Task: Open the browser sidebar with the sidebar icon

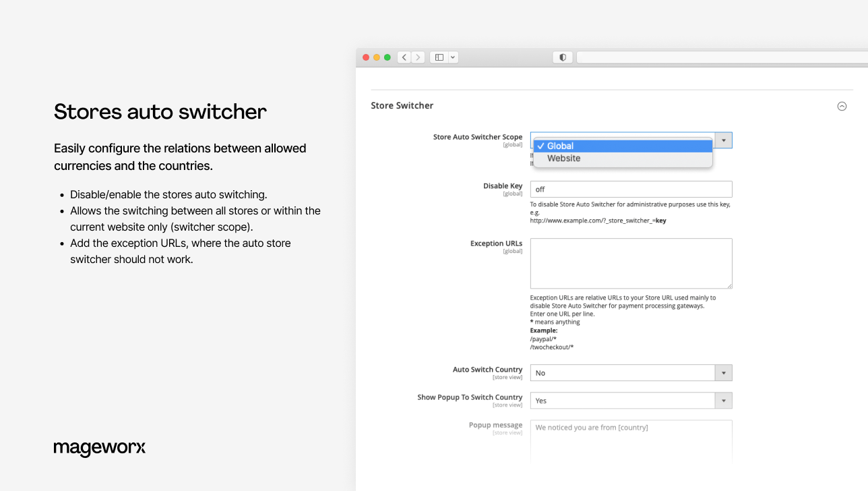Action: tap(439, 57)
